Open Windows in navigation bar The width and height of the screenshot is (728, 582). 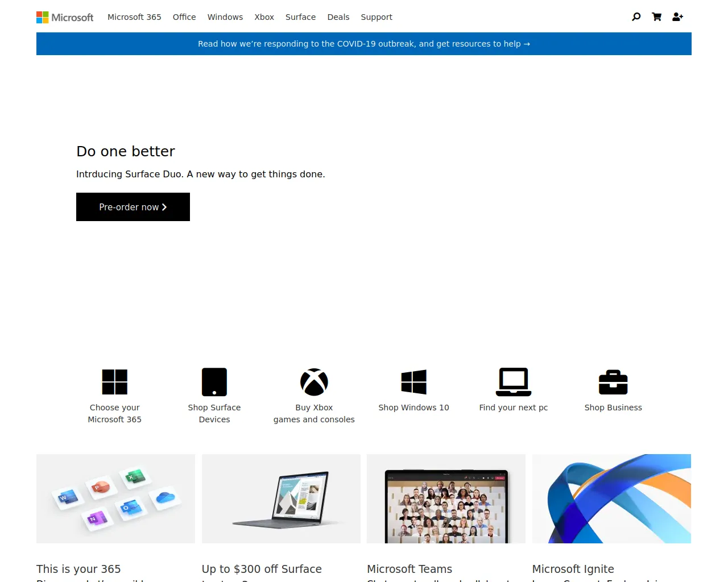(225, 17)
